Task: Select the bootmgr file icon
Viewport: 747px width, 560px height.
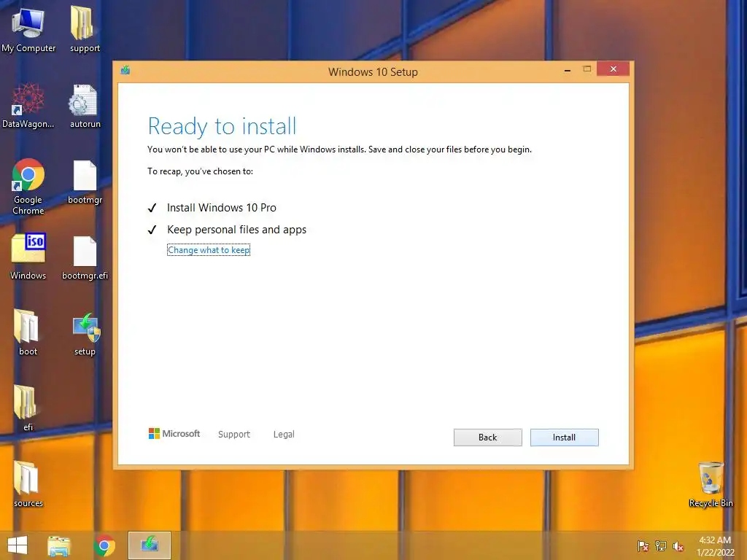Action: click(85, 182)
